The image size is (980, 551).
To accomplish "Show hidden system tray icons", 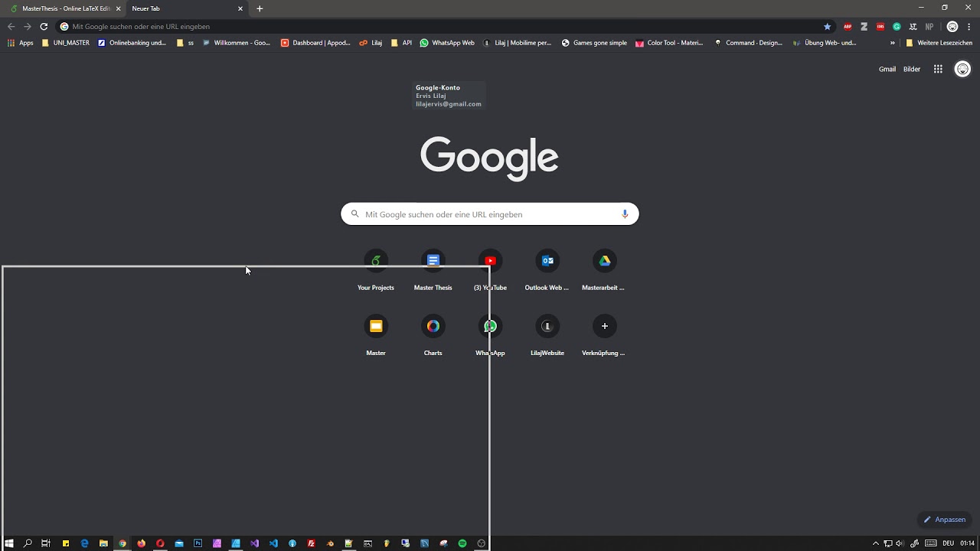I will [876, 543].
